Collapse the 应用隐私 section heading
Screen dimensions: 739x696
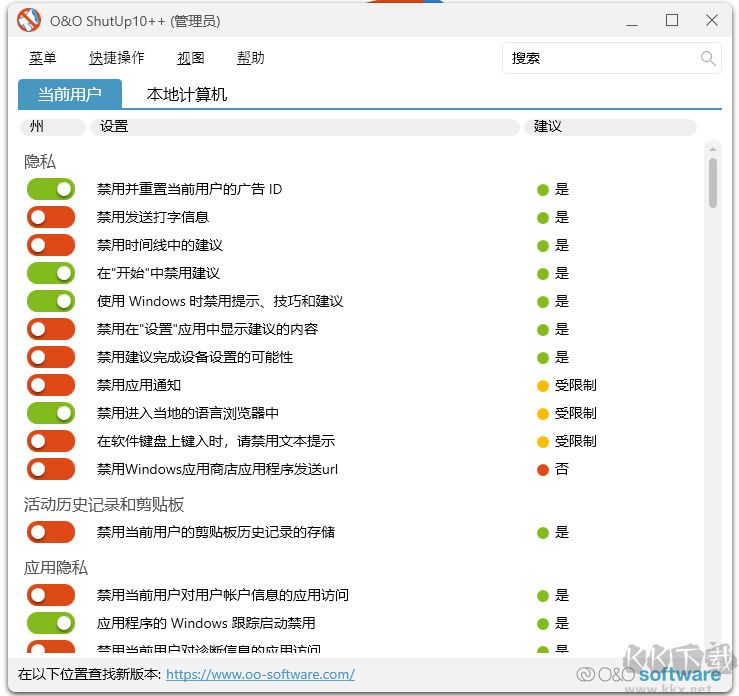56,567
